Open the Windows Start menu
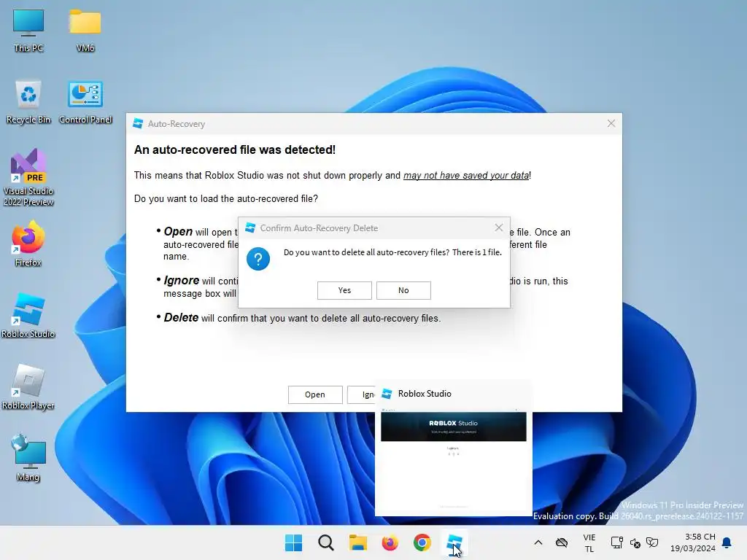 point(293,542)
